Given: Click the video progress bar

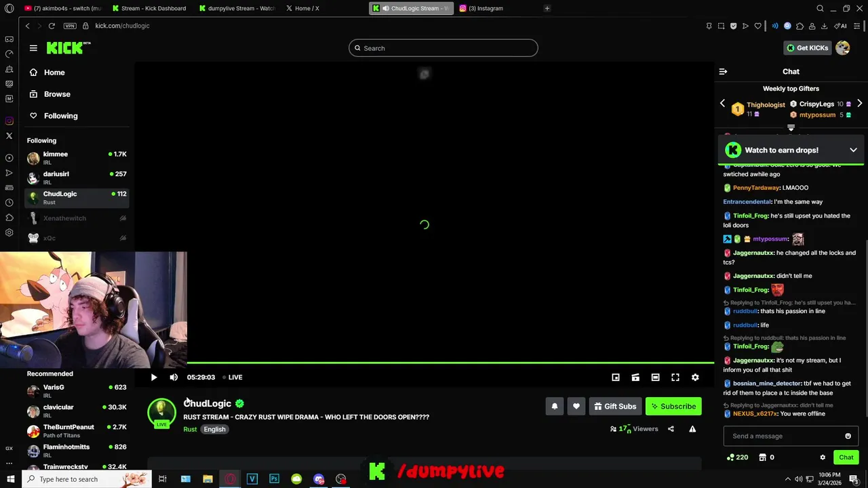Looking at the screenshot, I should 450,363.
